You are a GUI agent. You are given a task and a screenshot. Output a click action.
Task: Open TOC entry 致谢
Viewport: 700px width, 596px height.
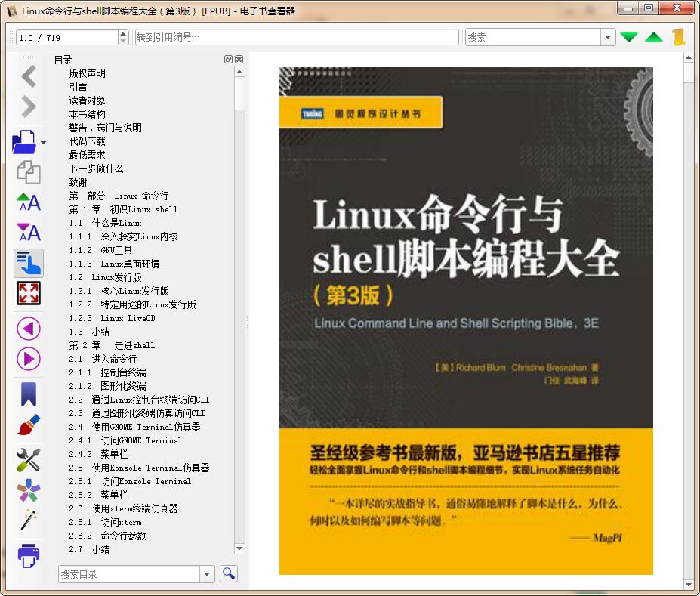(78, 182)
